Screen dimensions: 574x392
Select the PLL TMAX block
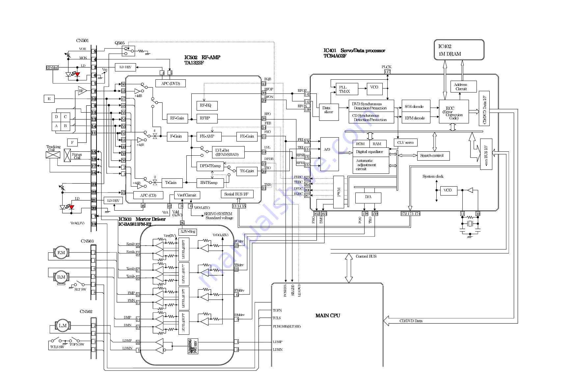[347, 89]
